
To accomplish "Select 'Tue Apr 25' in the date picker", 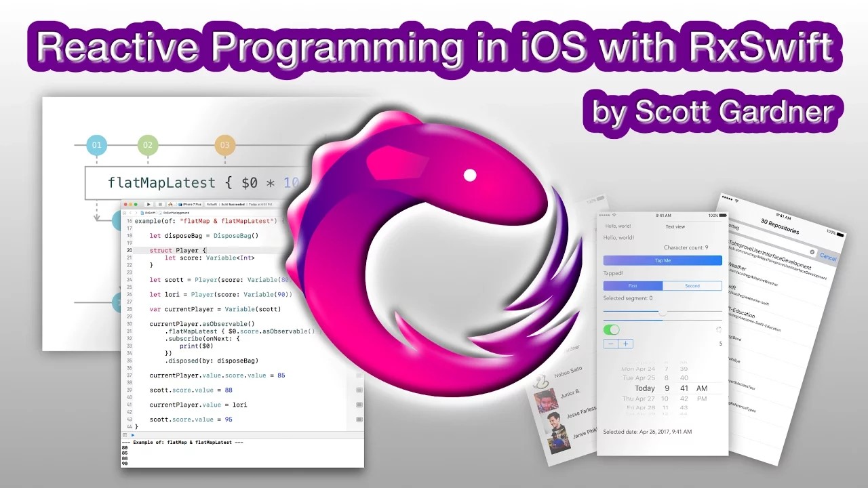I will pyautogui.click(x=639, y=378).
